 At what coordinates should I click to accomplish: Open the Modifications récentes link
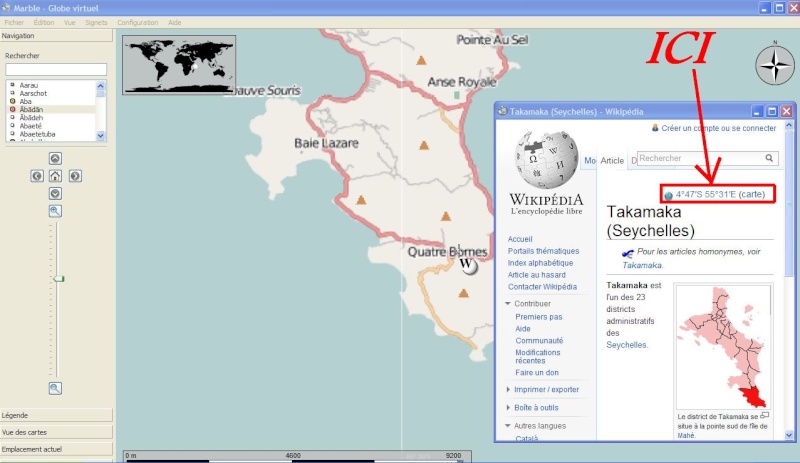[538, 356]
